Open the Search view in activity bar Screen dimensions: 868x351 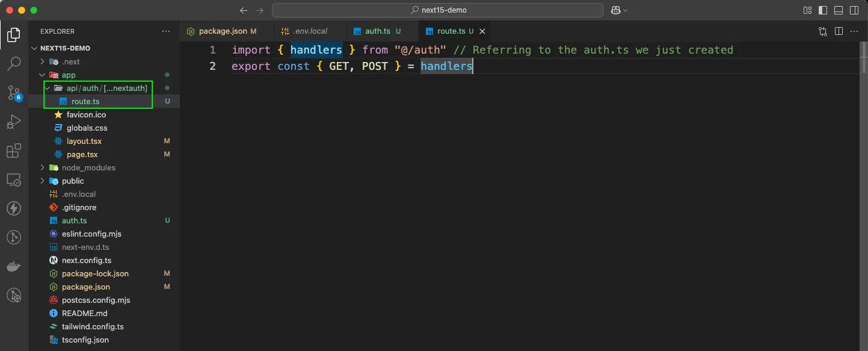coord(14,63)
